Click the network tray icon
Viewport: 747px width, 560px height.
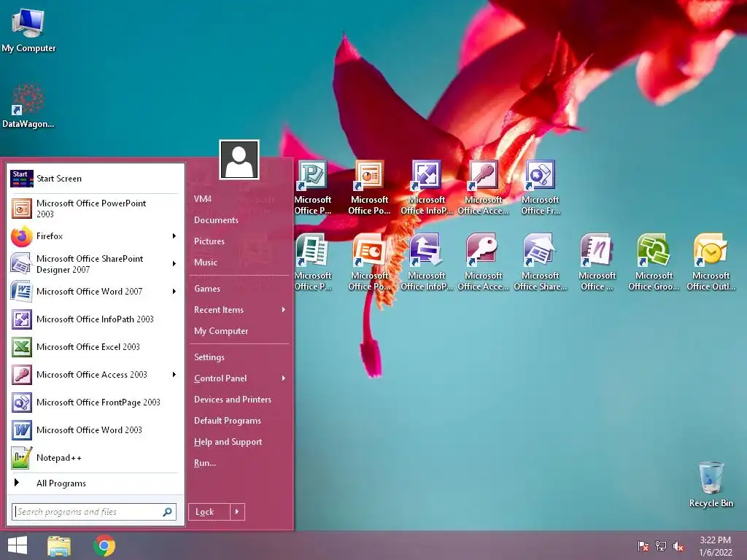(x=661, y=545)
